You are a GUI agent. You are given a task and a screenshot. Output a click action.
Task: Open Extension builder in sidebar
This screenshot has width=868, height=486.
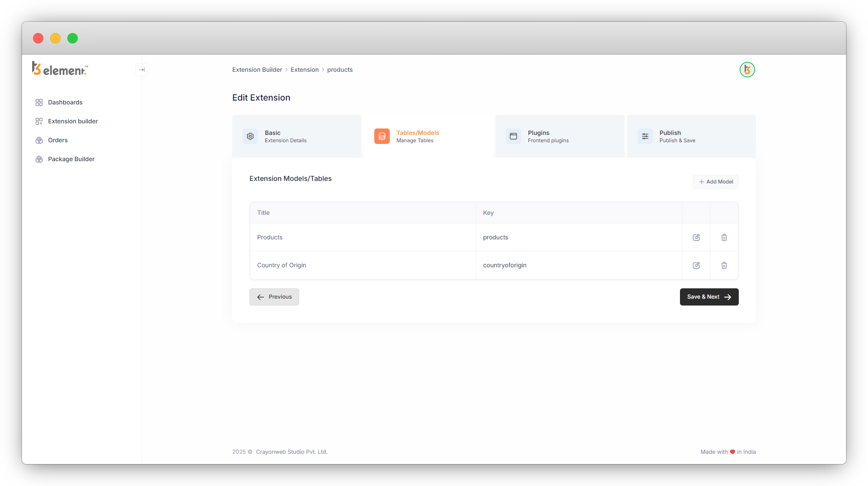pyautogui.click(x=73, y=121)
